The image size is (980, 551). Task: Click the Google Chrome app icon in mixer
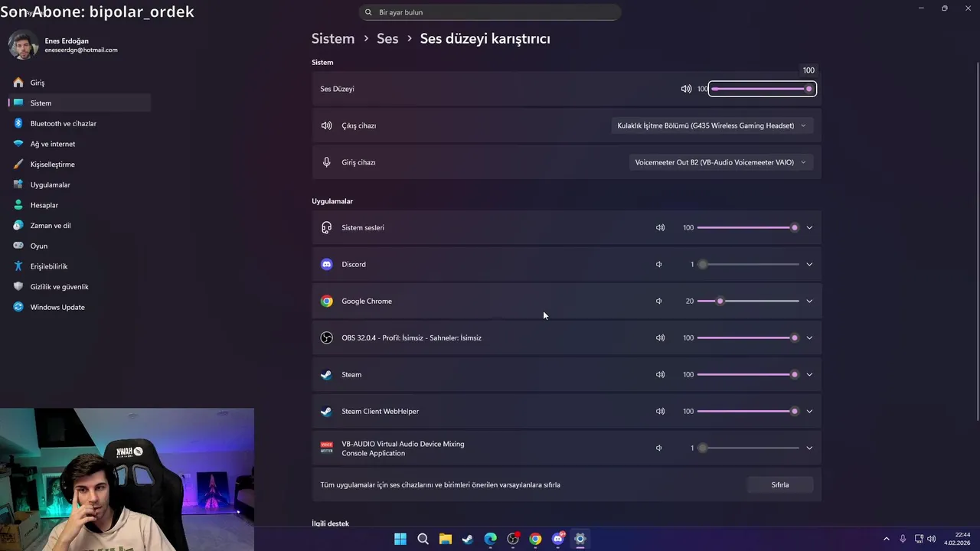coord(327,301)
